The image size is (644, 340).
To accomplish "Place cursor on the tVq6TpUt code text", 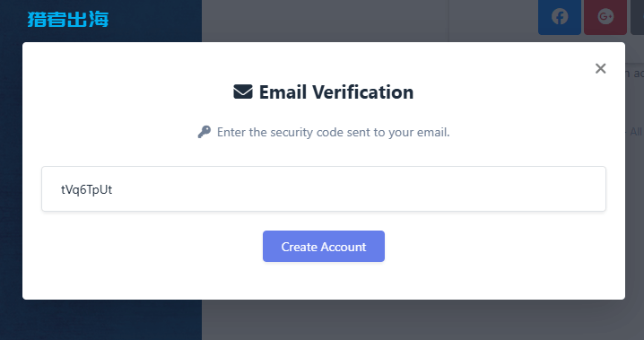I will 86,189.
